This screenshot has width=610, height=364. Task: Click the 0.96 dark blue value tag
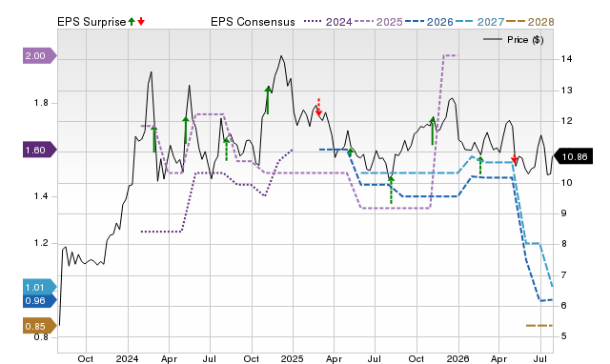pos(40,300)
